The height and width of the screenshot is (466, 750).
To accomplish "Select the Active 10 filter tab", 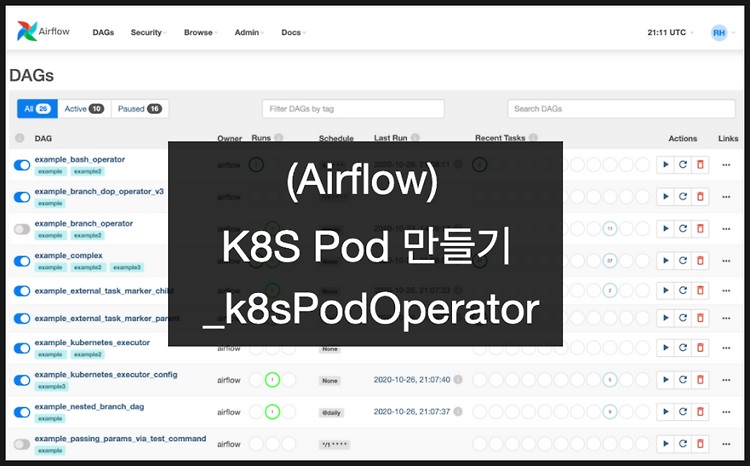I will point(84,109).
